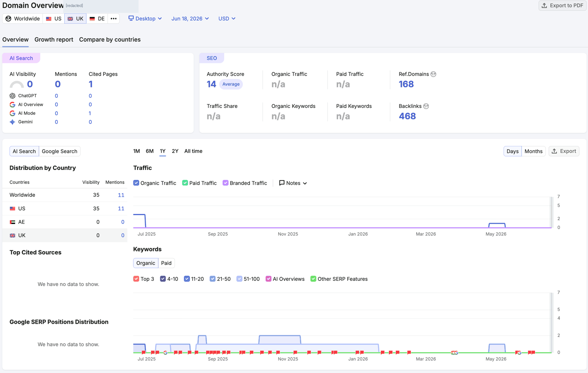Toggle 21-50 keywords checkbox
Viewport: 588px width, 373px height.
212,279
